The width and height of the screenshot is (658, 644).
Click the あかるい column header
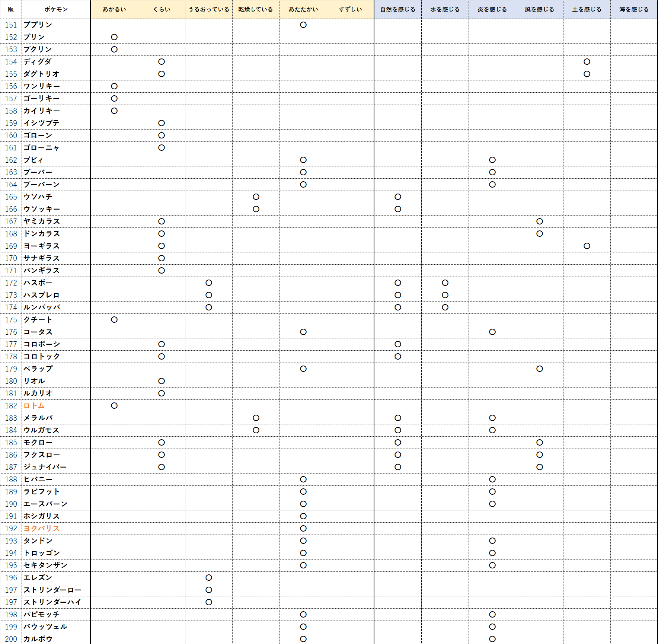pyautogui.click(x=114, y=9)
